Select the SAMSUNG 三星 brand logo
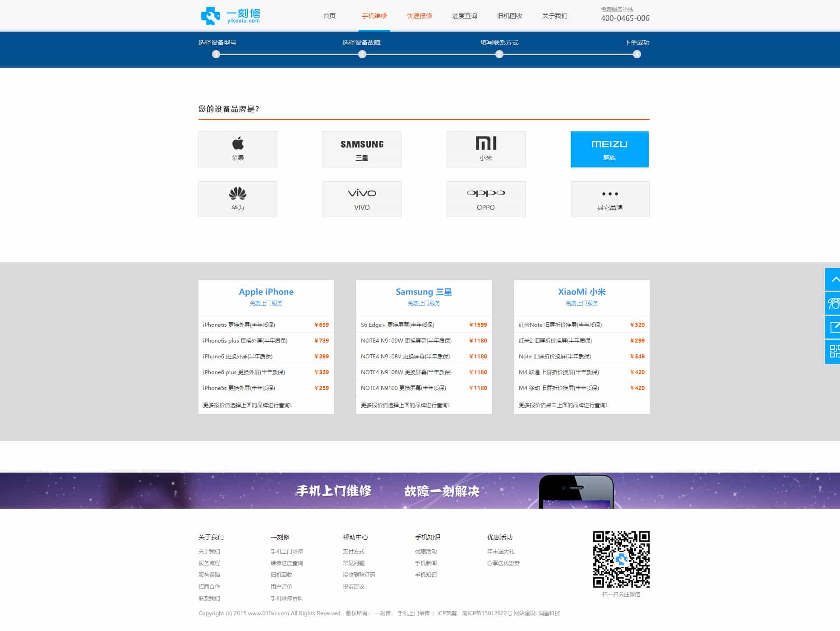The image size is (840, 631). (x=361, y=149)
